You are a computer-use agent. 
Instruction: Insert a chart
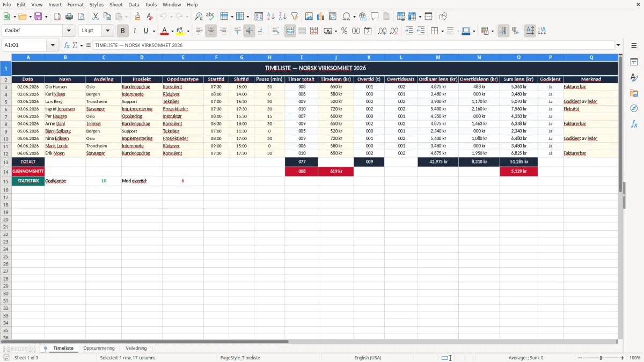pyautogui.click(x=321, y=17)
